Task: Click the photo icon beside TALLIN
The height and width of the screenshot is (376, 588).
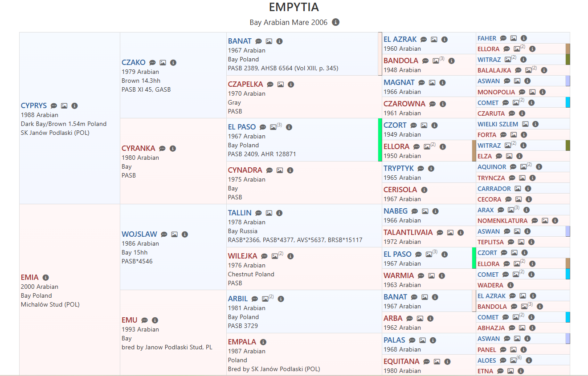Action: pos(269,213)
